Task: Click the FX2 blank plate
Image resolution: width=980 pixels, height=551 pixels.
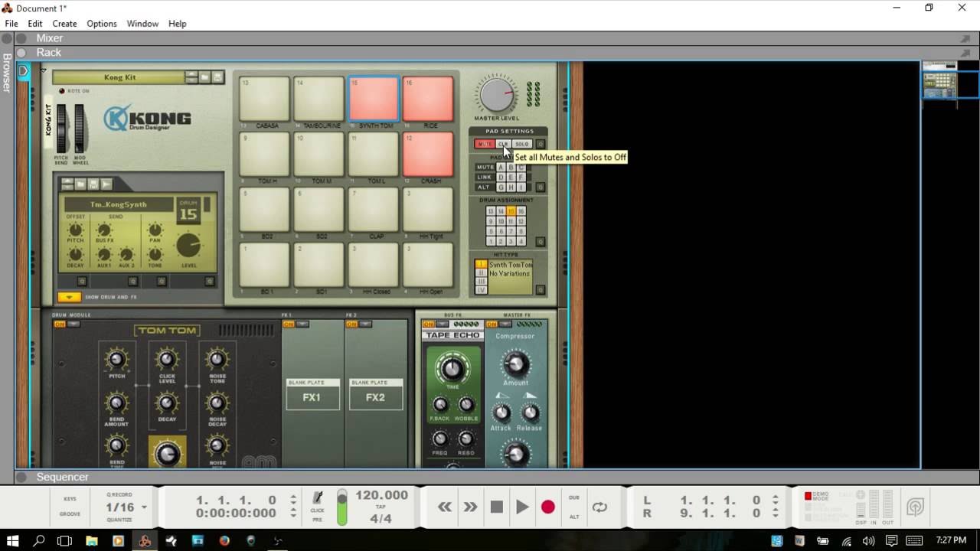Action: pos(376,393)
